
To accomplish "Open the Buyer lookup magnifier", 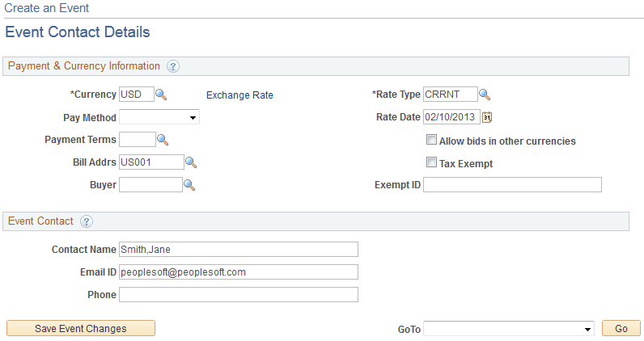I will tap(189, 185).
